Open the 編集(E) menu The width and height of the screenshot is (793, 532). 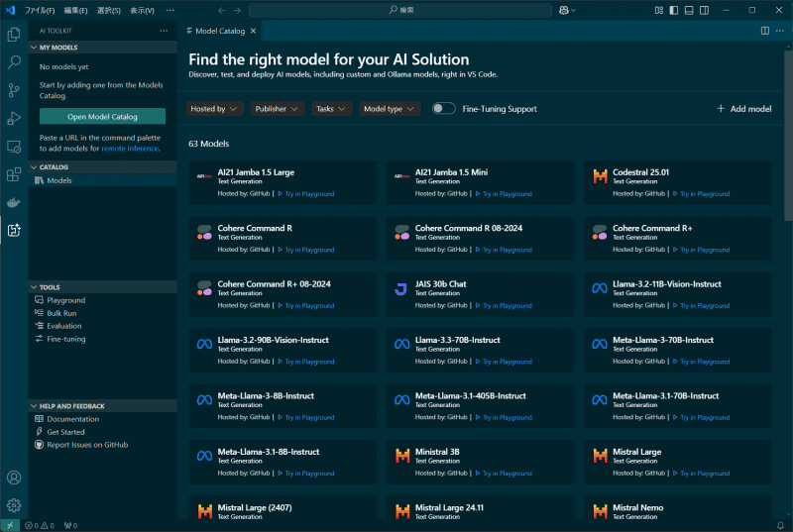(75, 10)
